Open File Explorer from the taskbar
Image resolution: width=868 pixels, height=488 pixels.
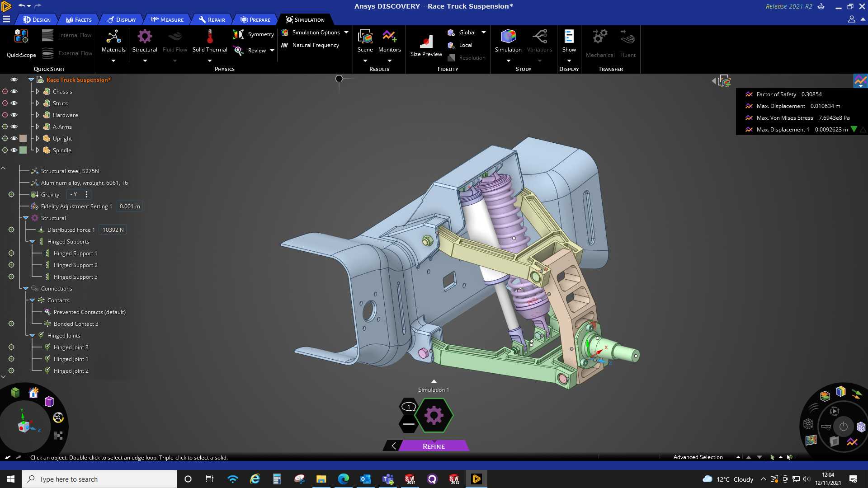pos(321,479)
